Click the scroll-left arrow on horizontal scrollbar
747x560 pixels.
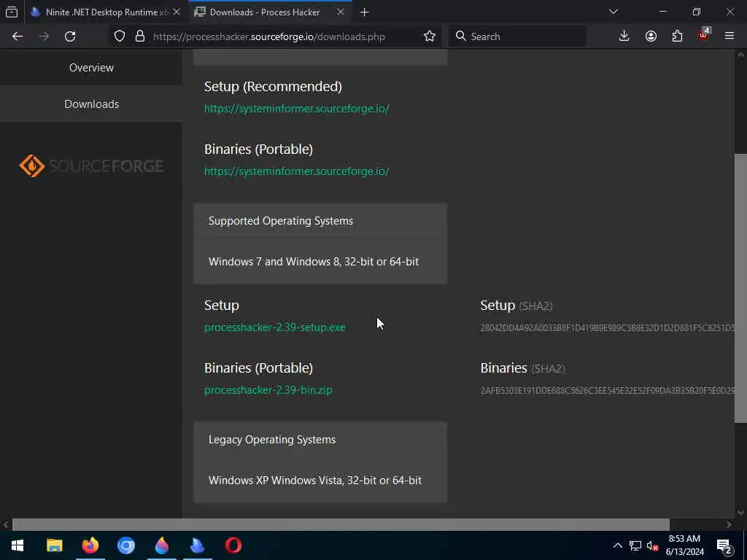6,524
